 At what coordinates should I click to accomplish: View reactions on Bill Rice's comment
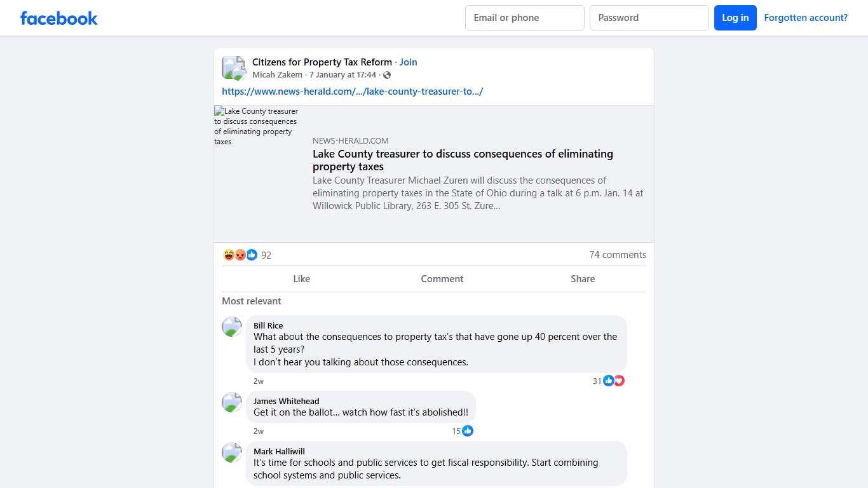(613, 381)
